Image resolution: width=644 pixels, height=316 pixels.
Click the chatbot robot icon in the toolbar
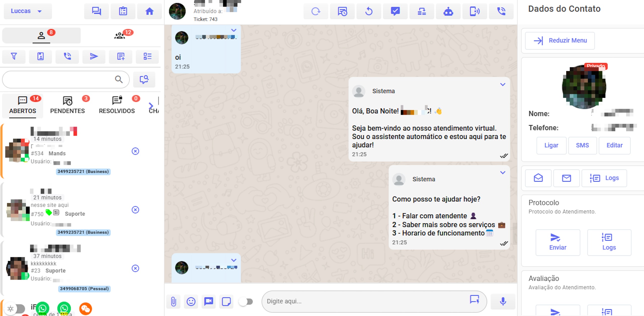point(448,11)
